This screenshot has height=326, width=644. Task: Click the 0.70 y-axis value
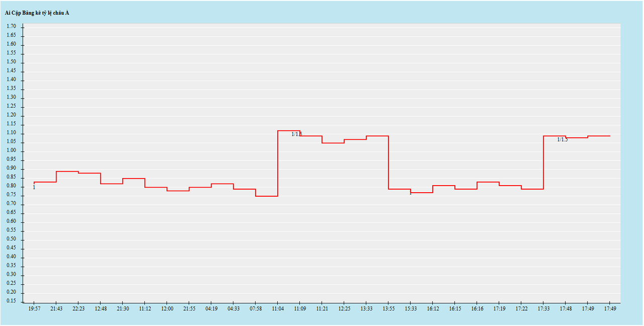coord(12,204)
